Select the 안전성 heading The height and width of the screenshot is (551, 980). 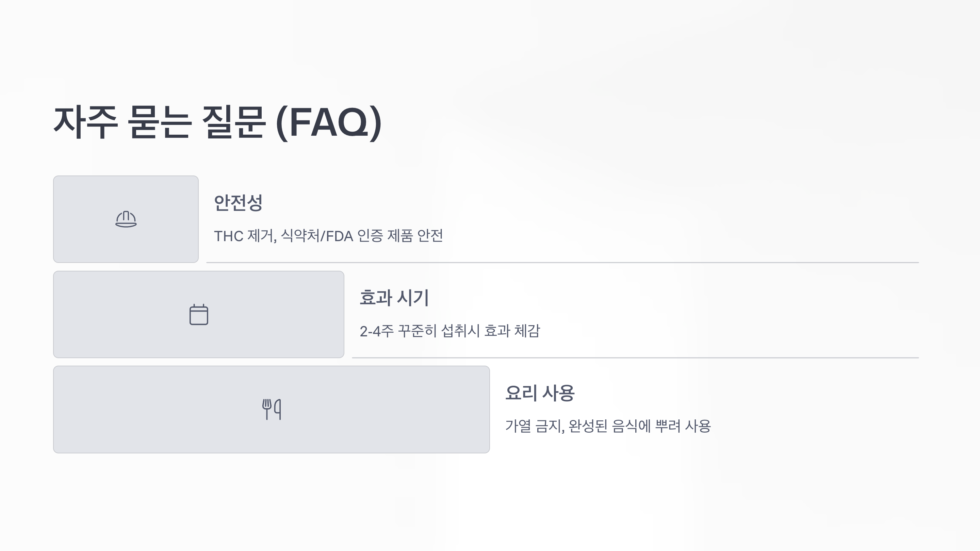pos(238,202)
